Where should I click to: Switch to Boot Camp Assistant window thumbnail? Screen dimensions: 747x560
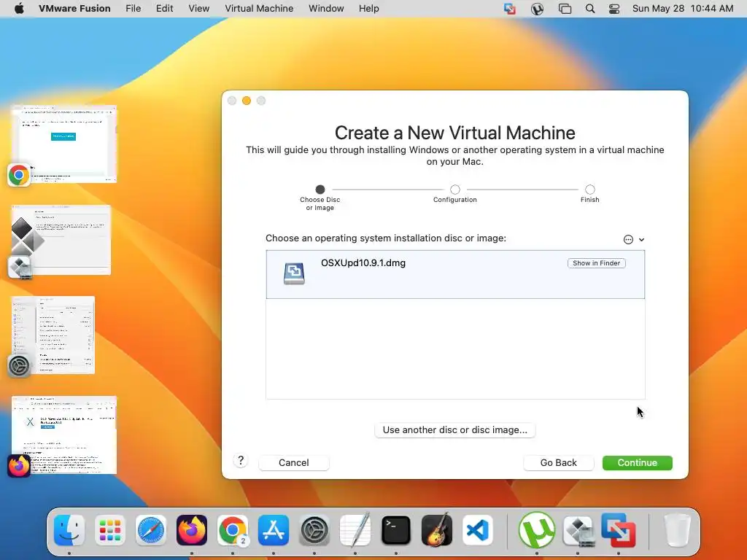tap(61, 240)
